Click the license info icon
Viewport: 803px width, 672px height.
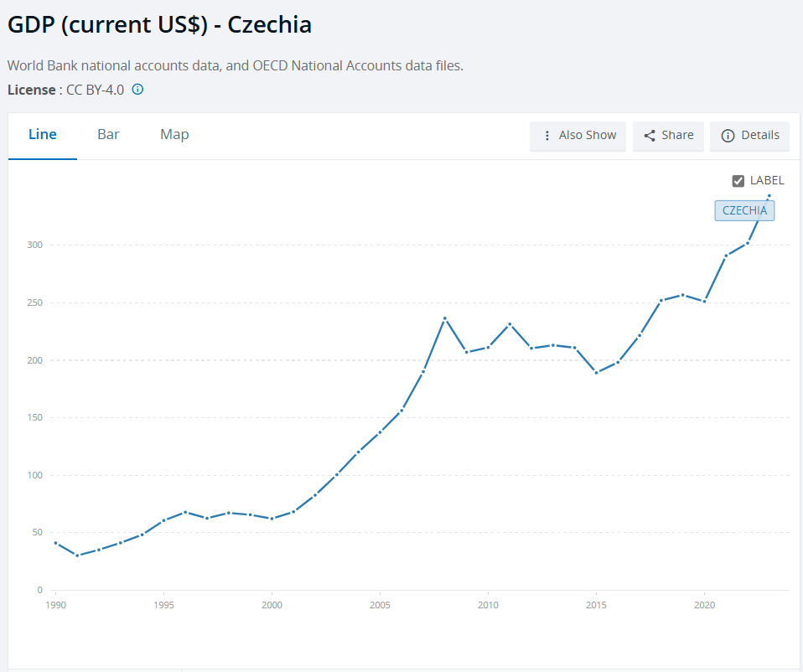click(x=138, y=89)
